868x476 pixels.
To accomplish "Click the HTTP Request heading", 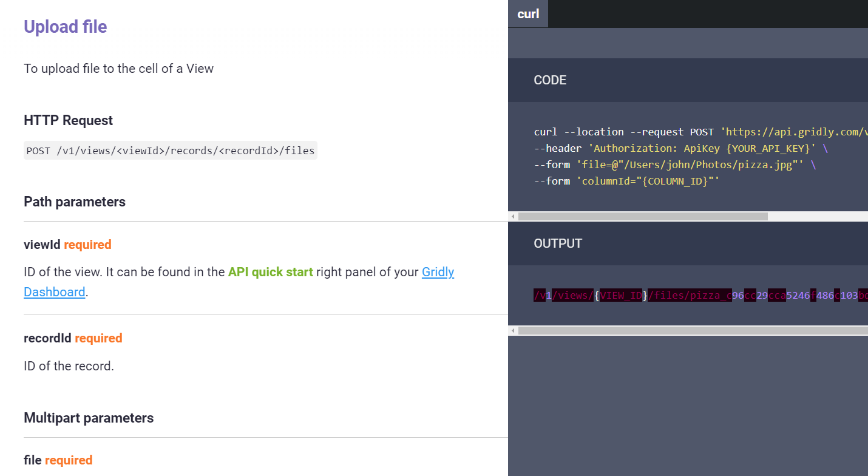I will (x=68, y=120).
